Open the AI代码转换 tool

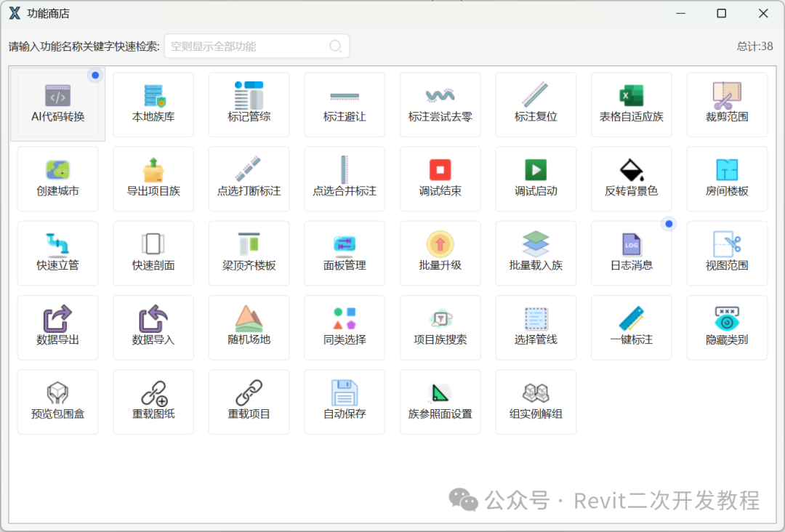tap(57, 105)
